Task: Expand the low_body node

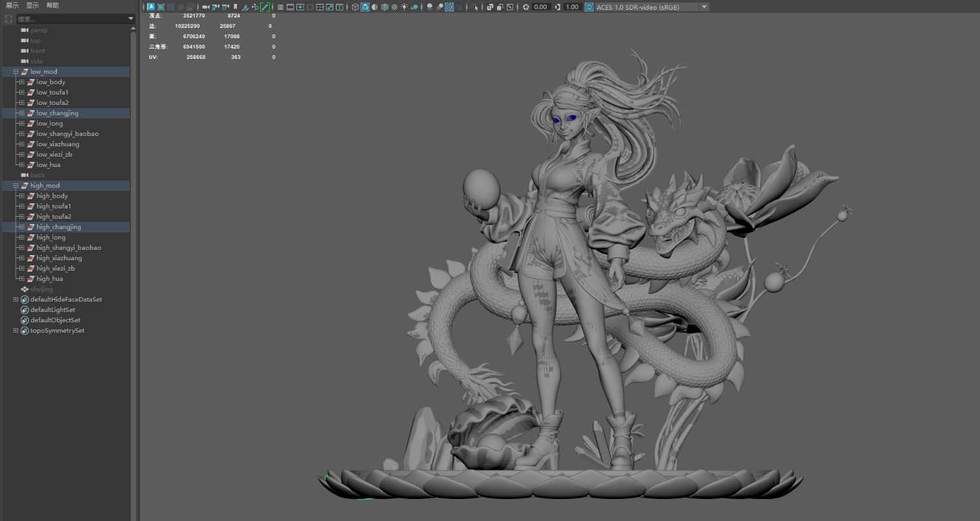Action: (x=21, y=82)
